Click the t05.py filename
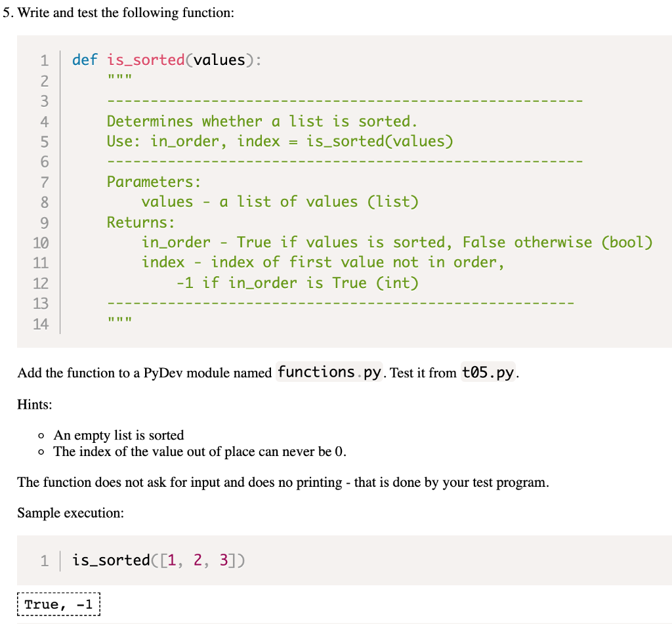Viewport: 672px width, 624px height. (x=488, y=372)
